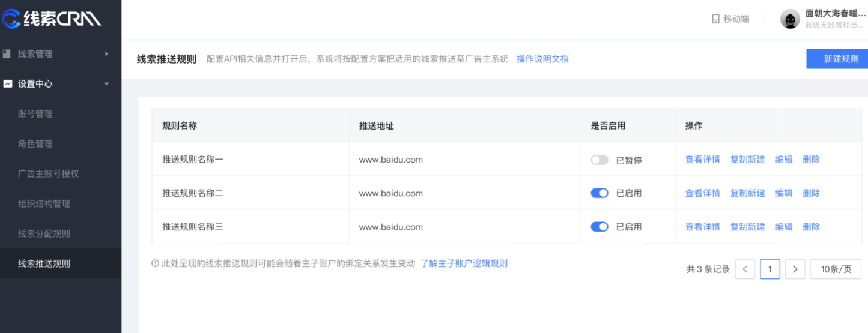The width and height of the screenshot is (868, 333).
Task: Click the 线索推送规则 page title
Action: 166,59
